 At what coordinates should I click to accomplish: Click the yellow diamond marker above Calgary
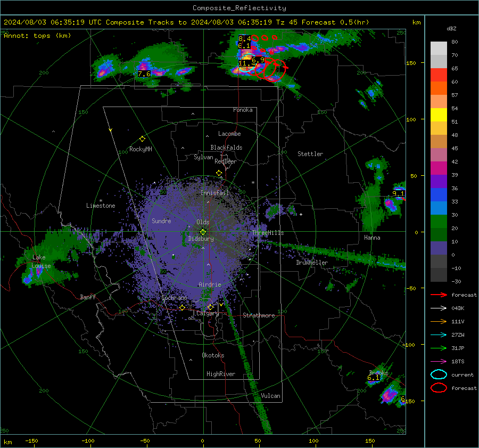tap(210, 307)
